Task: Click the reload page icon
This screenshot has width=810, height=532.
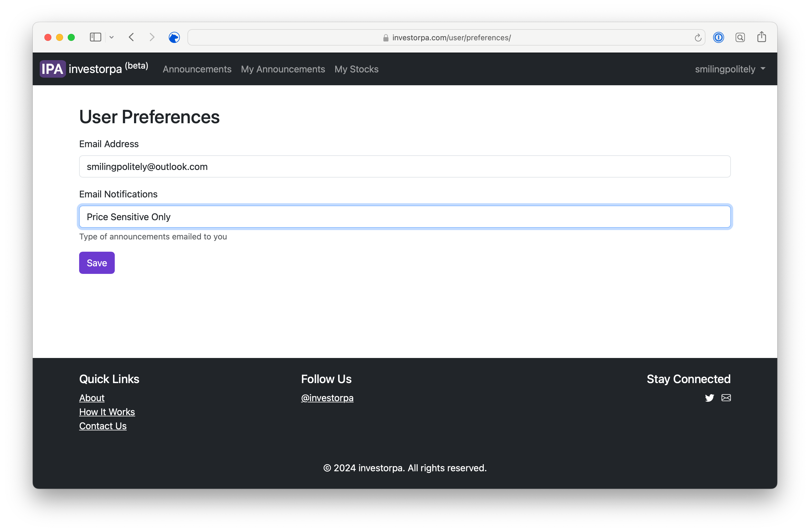Action: pos(698,38)
